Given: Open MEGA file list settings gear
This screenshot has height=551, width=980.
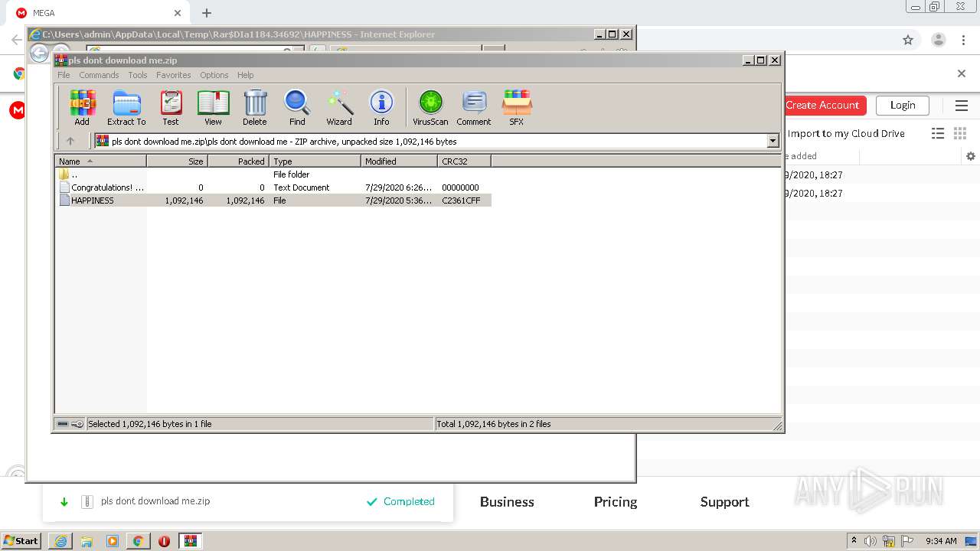Looking at the screenshot, I should (971, 156).
